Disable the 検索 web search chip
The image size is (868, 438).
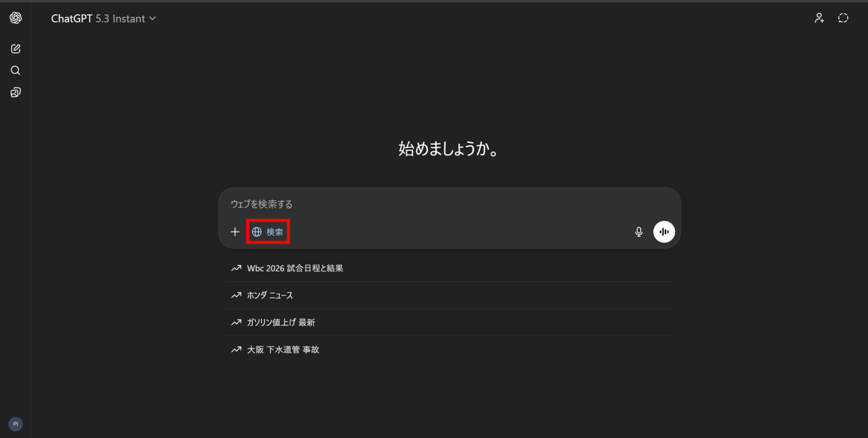coord(268,232)
